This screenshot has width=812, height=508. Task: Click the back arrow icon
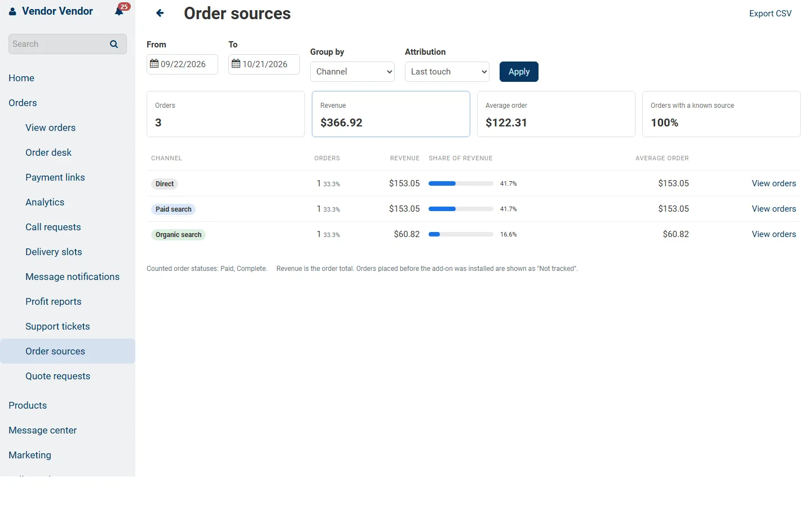click(160, 13)
